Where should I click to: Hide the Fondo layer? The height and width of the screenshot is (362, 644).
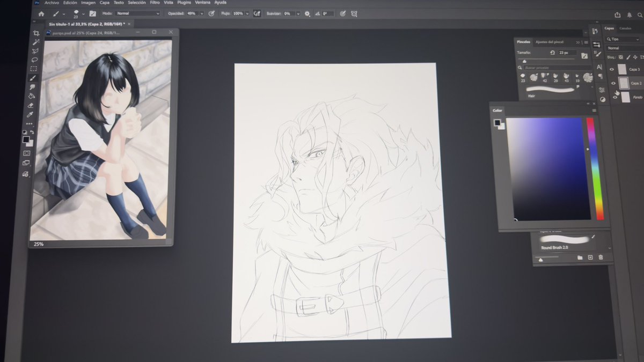pyautogui.click(x=615, y=97)
